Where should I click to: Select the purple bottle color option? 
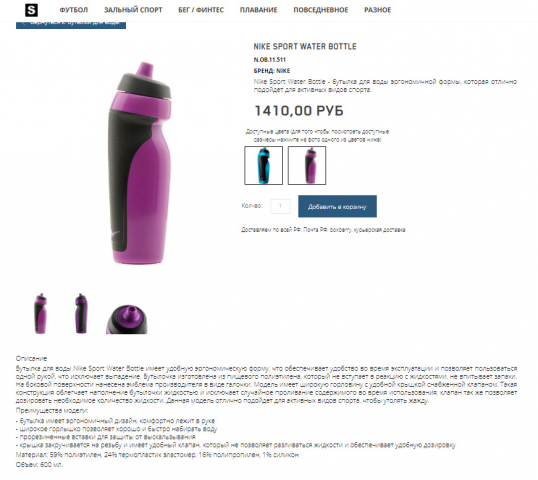tap(307, 165)
